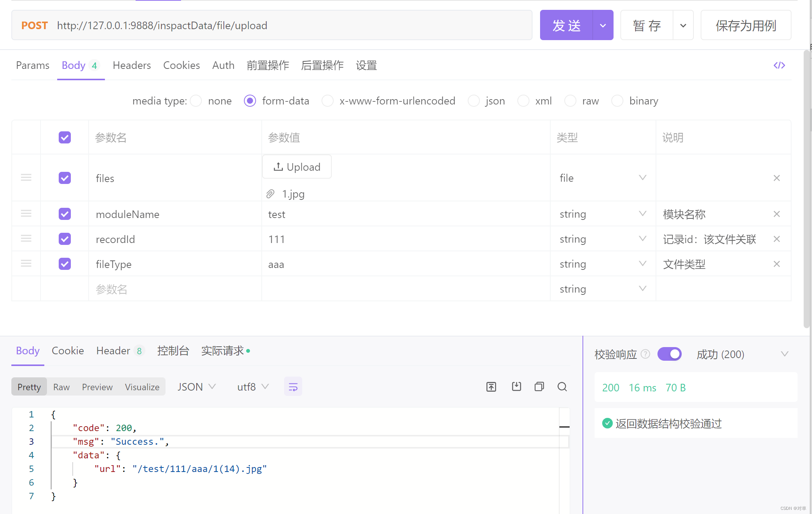Open the 实际请求 response tab
Image resolution: width=812 pixels, height=514 pixels.
tap(223, 351)
